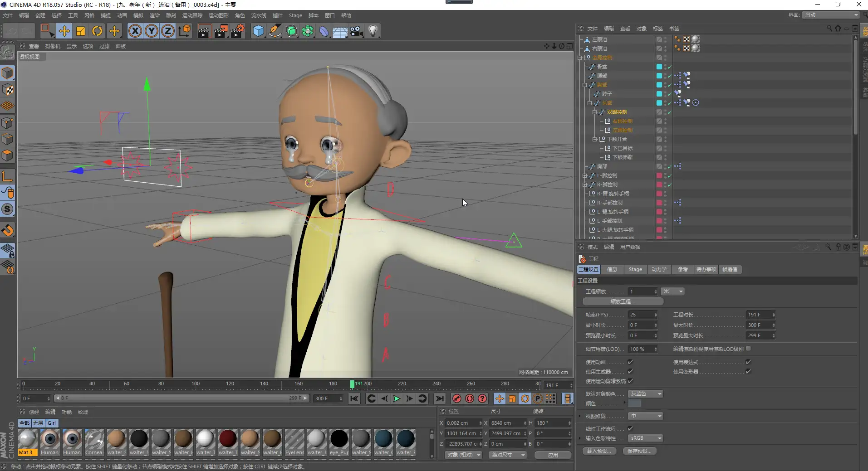This screenshot has height=471, width=868.
Task: Select the Scale tool icon
Action: (81, 31)
